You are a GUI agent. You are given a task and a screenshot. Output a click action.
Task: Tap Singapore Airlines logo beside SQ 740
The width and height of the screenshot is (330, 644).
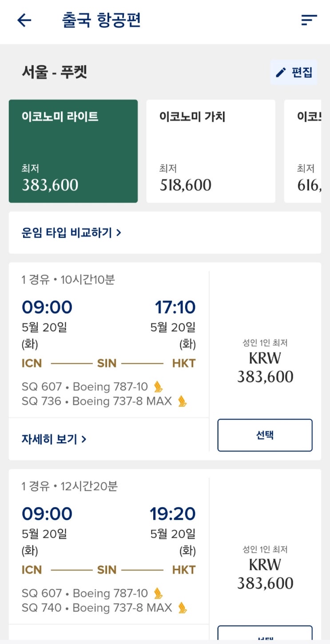coord(182,608)
